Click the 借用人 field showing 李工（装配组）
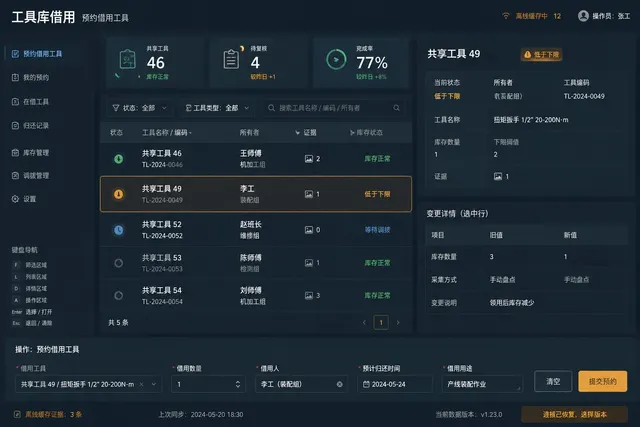Image resolution: width=640 pixels, height=427 pixels. pos(301,384)
